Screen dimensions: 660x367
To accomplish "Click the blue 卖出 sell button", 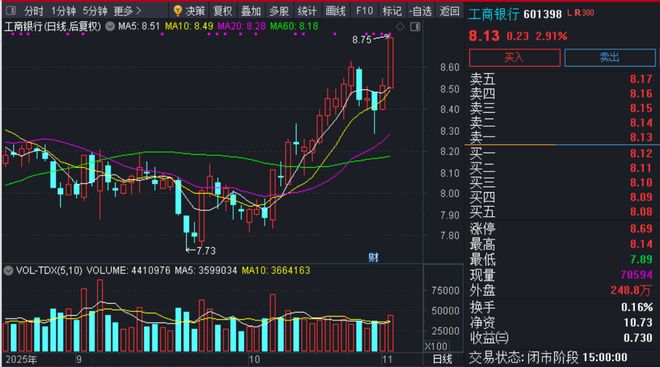I will [x=609, y=58].
